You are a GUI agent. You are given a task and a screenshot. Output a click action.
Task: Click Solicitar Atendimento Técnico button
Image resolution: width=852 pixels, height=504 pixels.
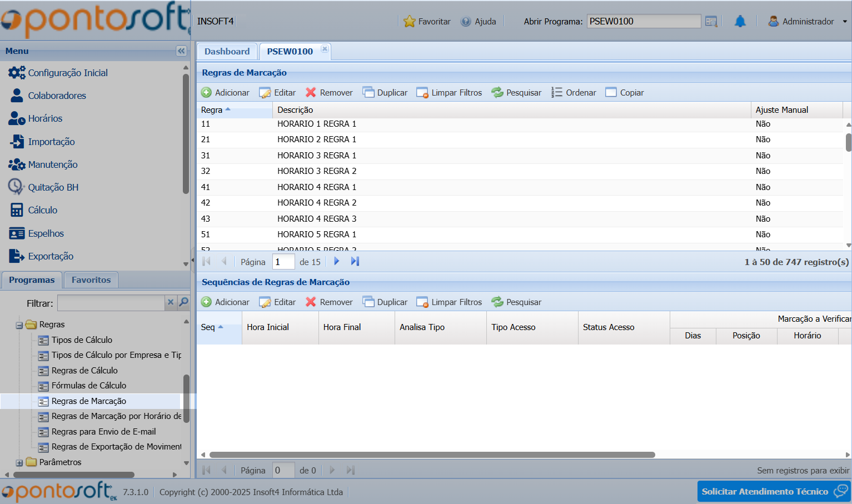click(773, 491)
